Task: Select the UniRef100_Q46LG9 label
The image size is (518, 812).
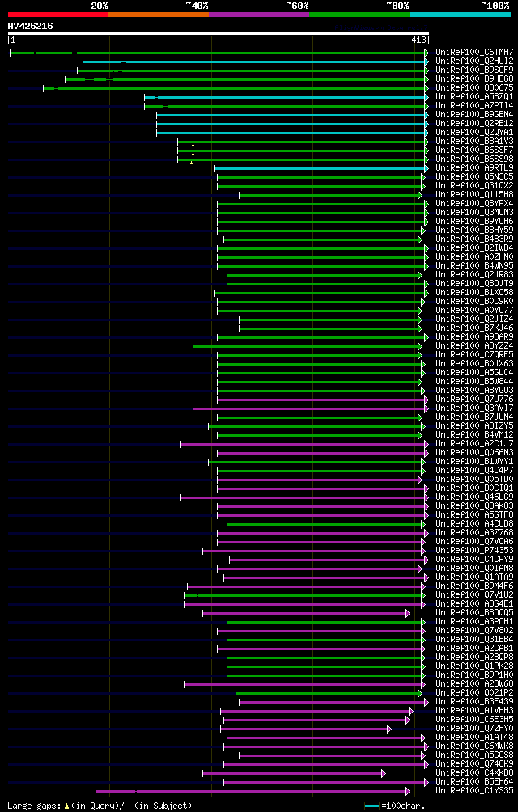Action: [x=474, y=498]
